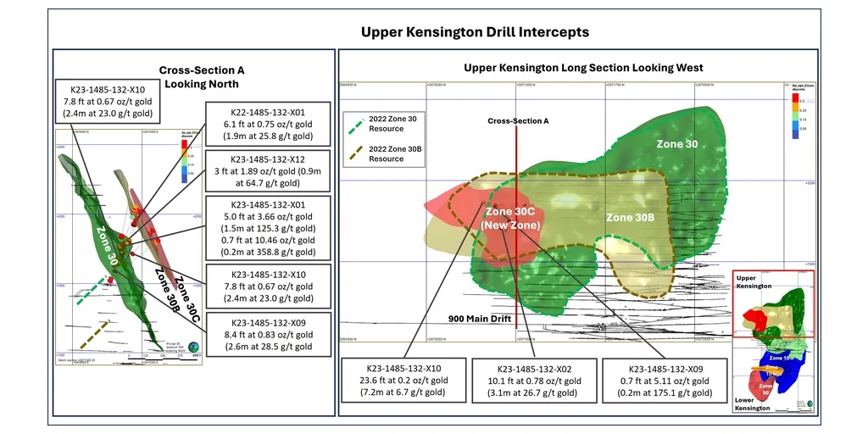Click the brown dashed marker in the cross-section map
Image resolution: width=868 pixels, height=434 pixels.
tap(95, 334)
